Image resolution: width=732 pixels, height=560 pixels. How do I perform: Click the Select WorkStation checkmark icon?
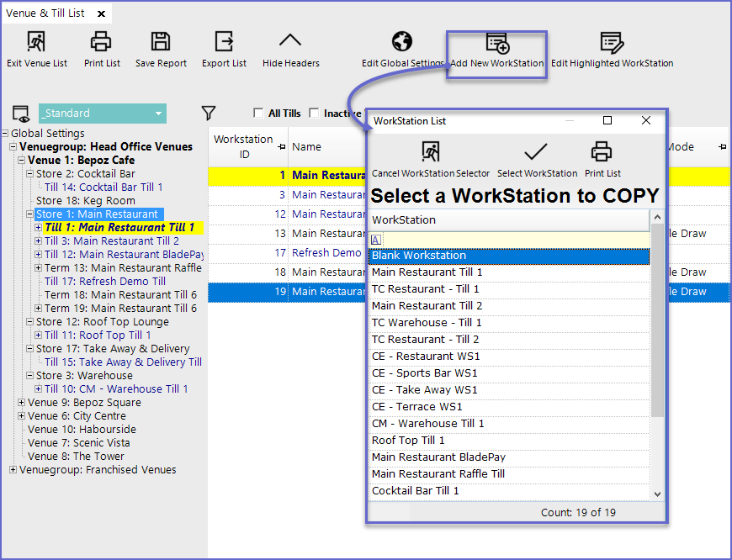[x=536, y=152]
